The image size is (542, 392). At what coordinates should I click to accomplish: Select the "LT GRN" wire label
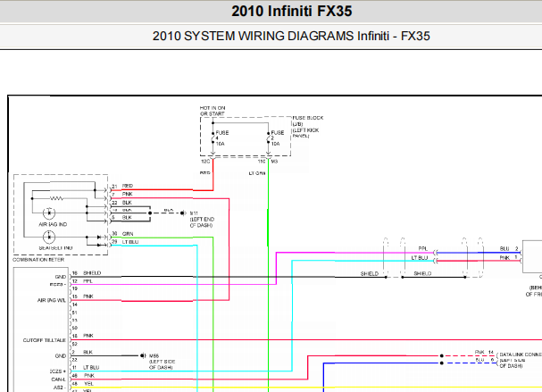pyautogui.click(x=257, y=173)
